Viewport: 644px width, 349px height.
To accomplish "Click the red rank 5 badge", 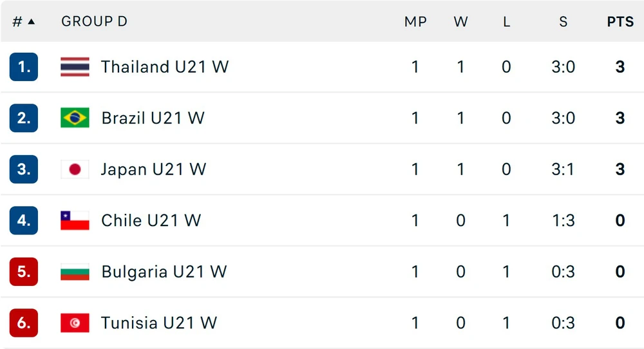I will pyautogui.click(x=24, y=272).
